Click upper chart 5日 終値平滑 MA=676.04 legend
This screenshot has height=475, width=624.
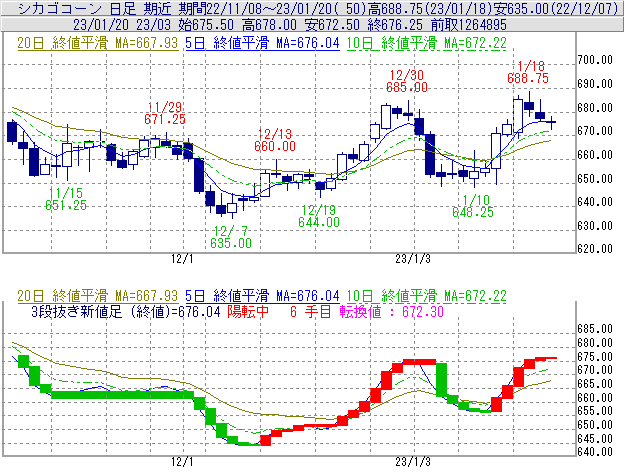(x=262, y=43)
